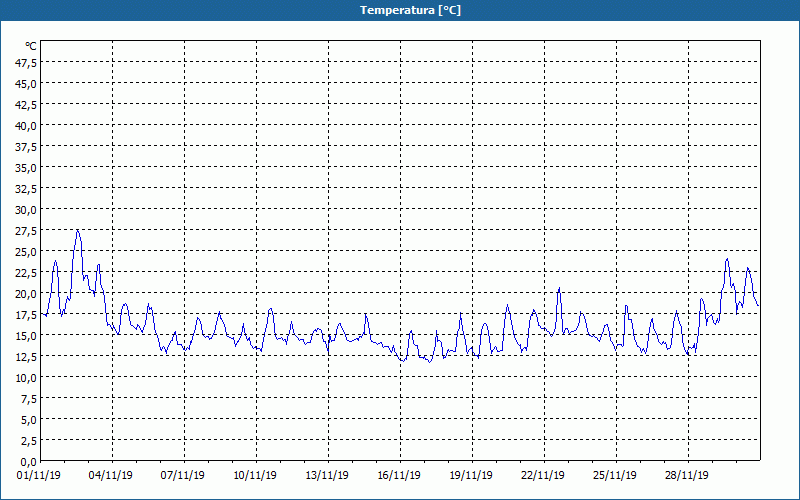
Task: Select the 45,0 y-axis value
Action: (27, 84)
